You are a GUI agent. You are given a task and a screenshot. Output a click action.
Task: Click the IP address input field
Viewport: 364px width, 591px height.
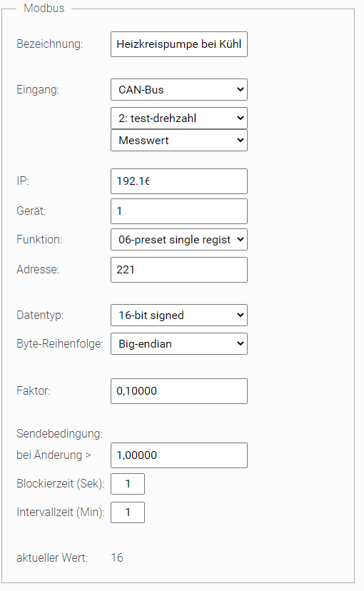[179, 181]
